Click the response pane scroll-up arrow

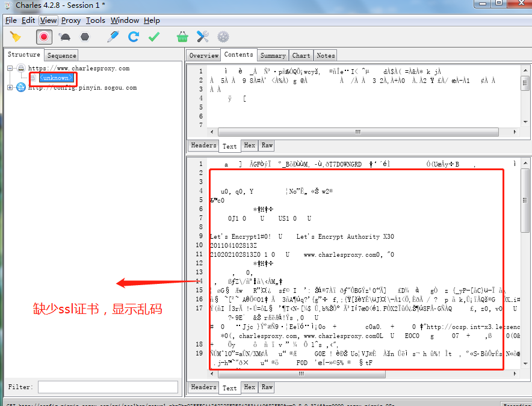525,163
